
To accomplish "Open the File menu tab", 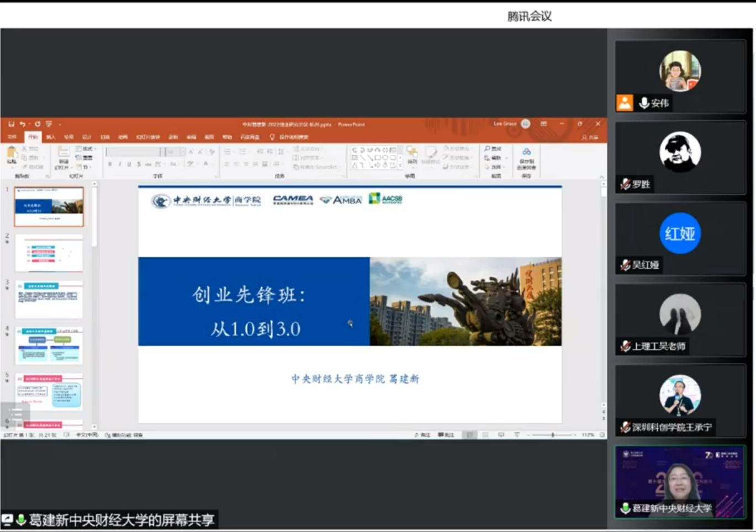I will 12,137.
